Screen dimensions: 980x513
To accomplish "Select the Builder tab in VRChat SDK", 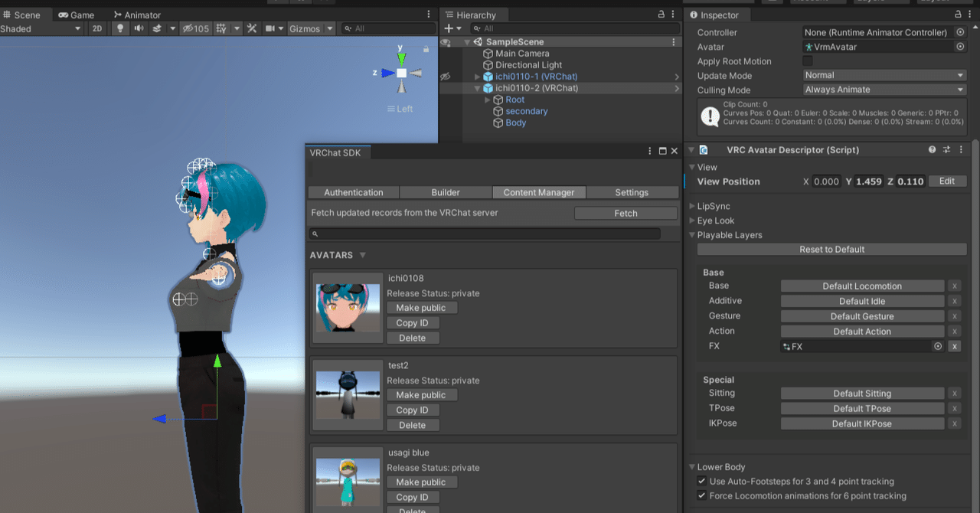I will click(x=446, y=192).
